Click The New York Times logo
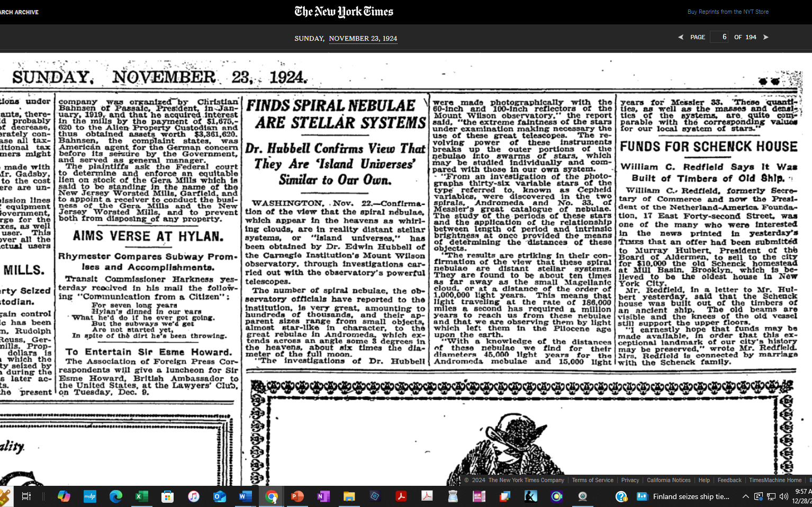This screenshot has width=812, height=507. [x=344, y=11]
